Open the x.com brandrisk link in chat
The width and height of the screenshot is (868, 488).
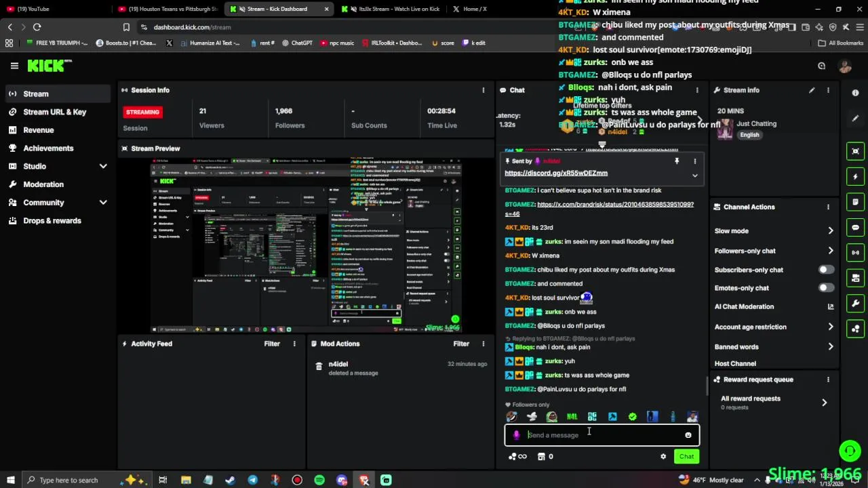[x=599, y=209]
